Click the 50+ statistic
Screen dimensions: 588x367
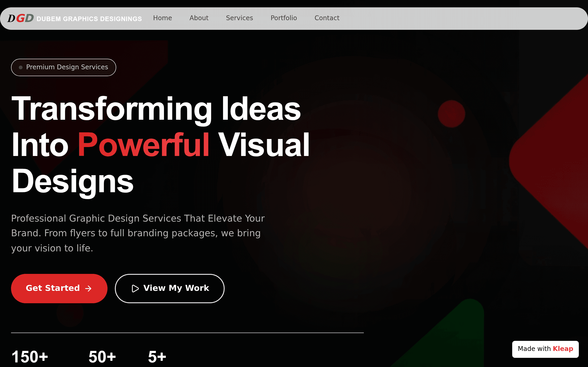click(x=102, y=356)
